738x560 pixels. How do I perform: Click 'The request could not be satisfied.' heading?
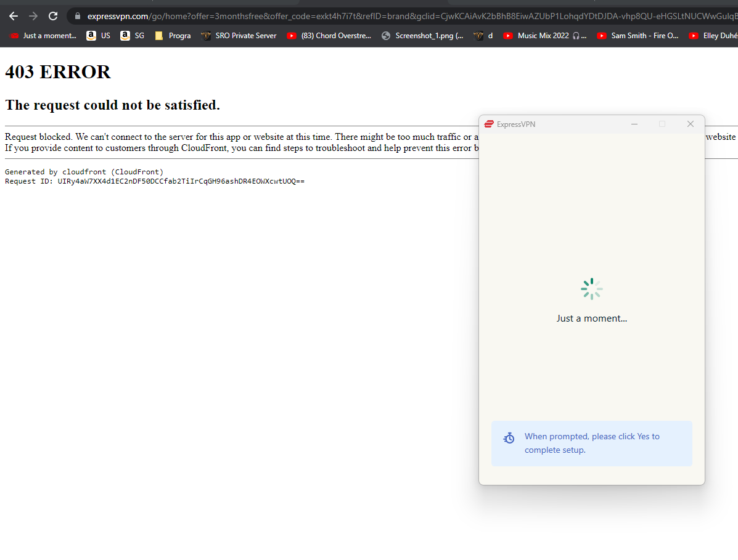pos(112,105)
